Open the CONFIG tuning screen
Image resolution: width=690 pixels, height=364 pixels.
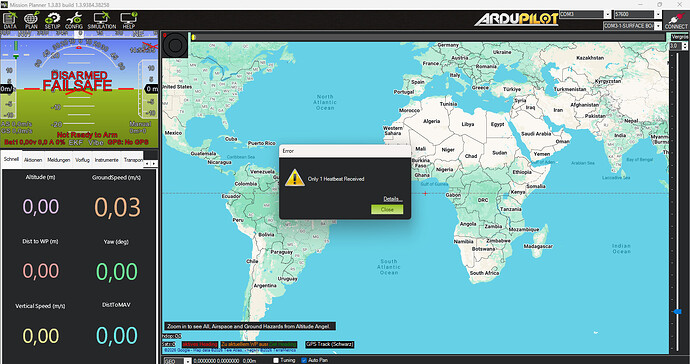click(x=74, y=20)
